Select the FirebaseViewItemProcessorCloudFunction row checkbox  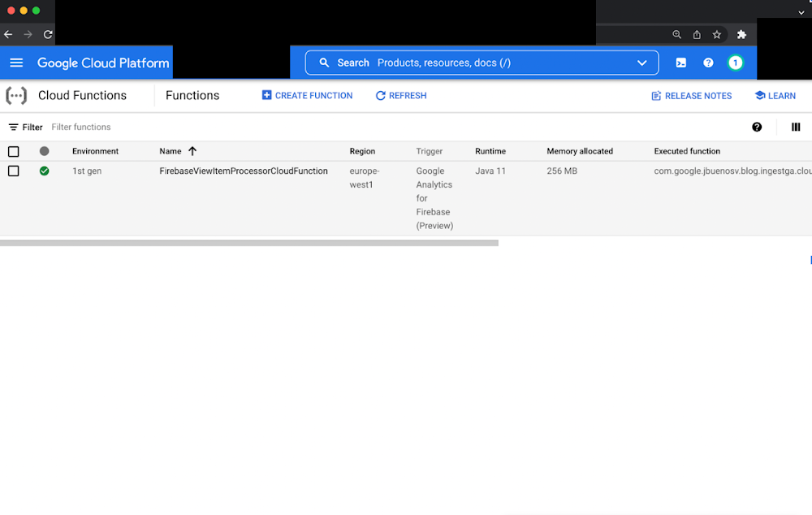pos(14,171)
